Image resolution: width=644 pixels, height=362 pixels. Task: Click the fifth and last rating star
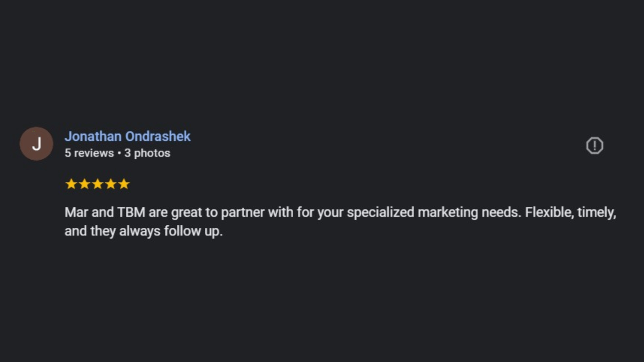click(x=124, y=184)
